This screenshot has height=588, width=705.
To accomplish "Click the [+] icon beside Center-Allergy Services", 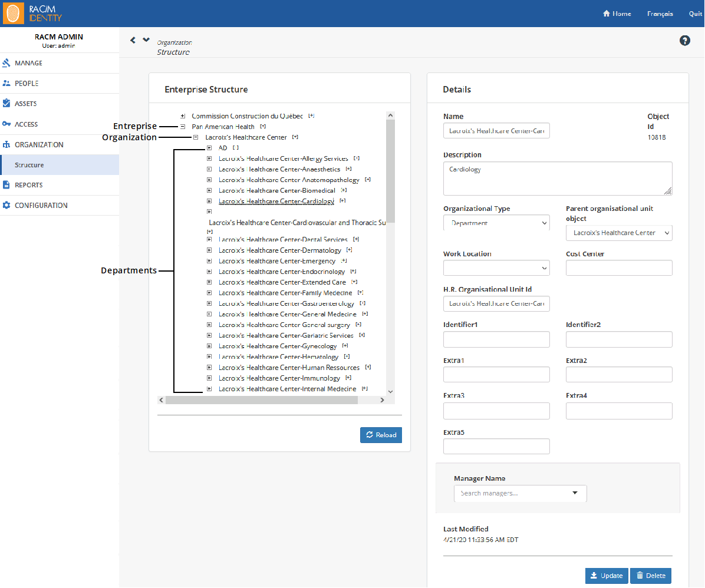I will tap(357, 158).
